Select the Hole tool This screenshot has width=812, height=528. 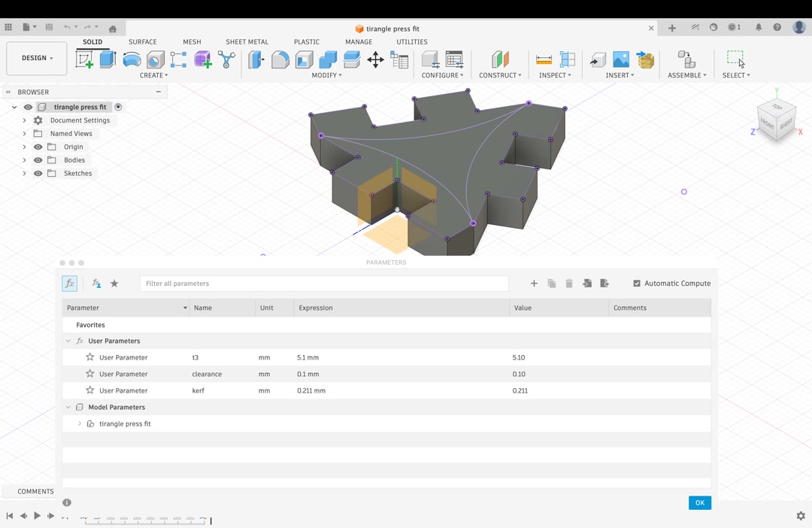[x=155, y=59]
